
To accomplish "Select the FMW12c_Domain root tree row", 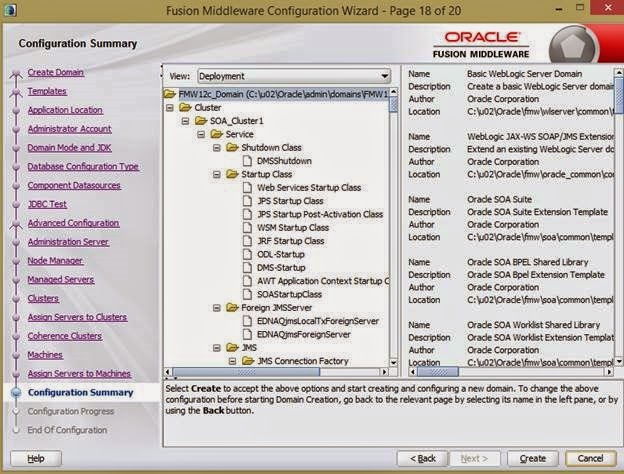I will (x=276, y=94).
